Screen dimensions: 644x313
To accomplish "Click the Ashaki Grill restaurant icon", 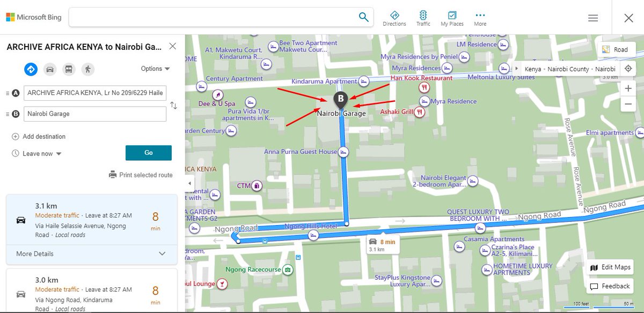I will point(419,112).
